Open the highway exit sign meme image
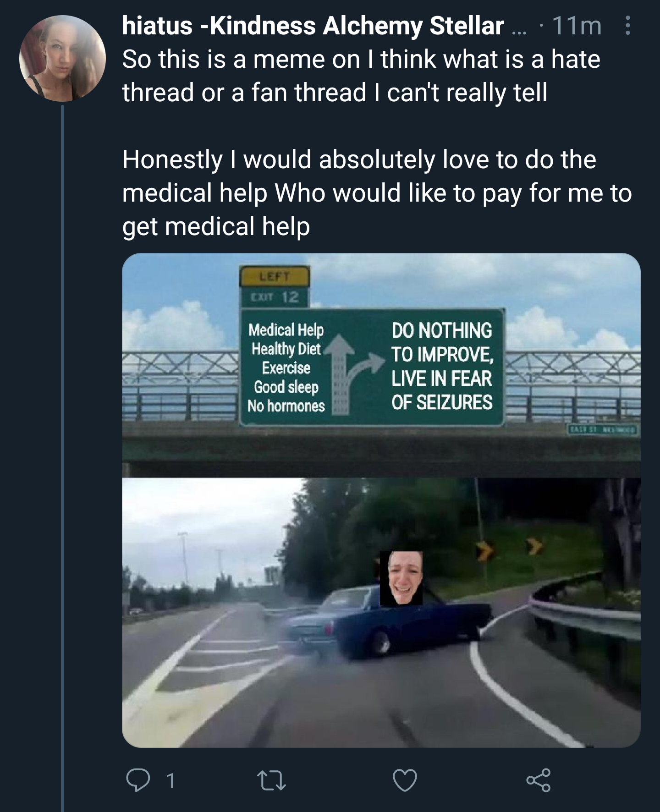Viewport: 660px width, 812px height. tap(381, 365)
